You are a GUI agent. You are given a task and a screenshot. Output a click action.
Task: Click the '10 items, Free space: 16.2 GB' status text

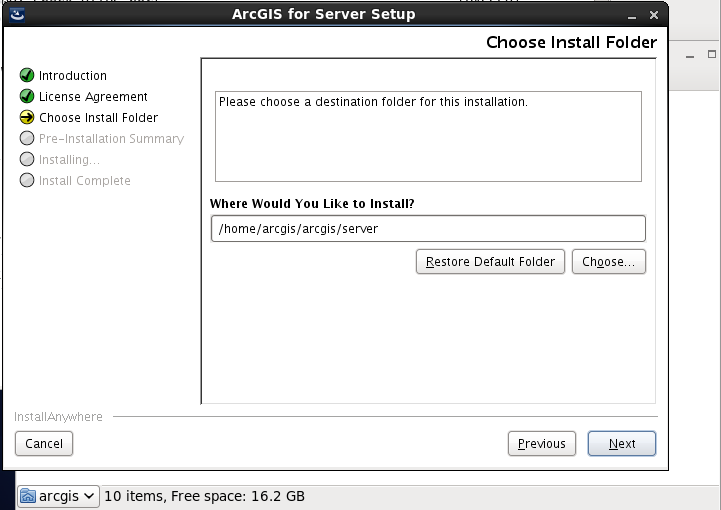[204, 496]
